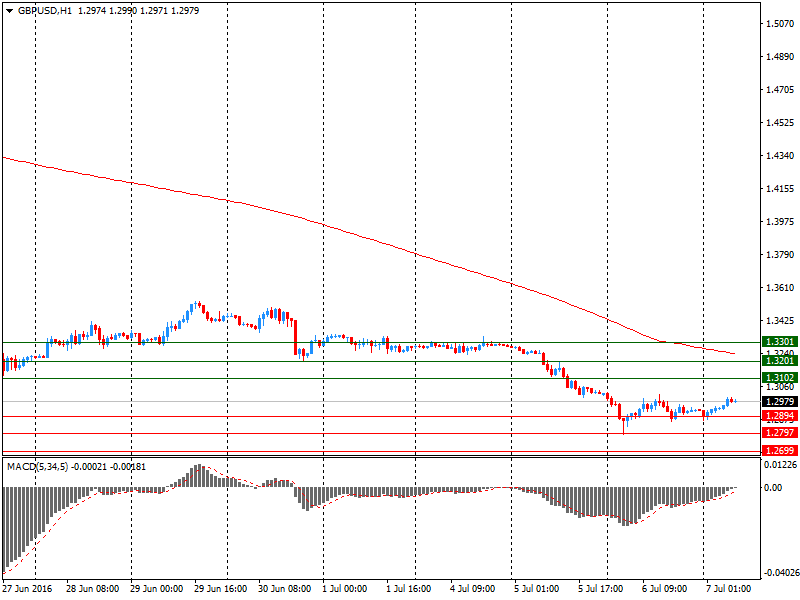Click the current price 1.2979 black label
Screen dimensions: 800x600
780,402
